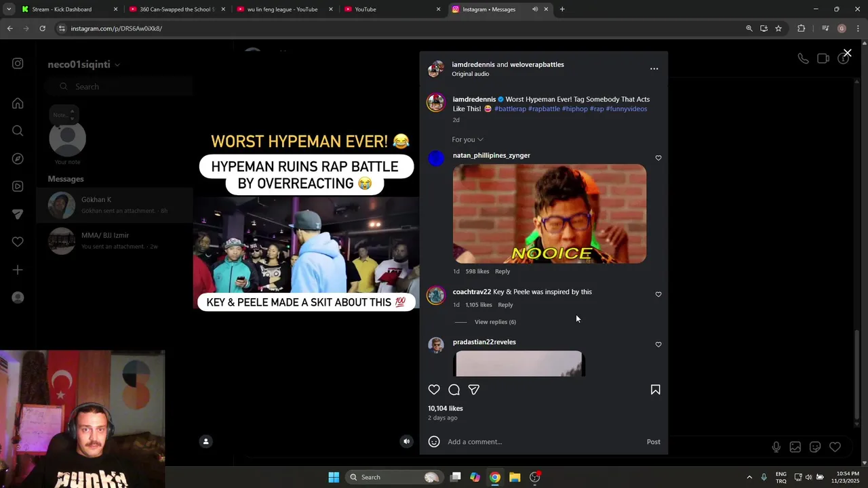The width and height of the screenshot is (868, 488).
Task: Share the post using the paper-plane icon
Action: coord(474,390)
